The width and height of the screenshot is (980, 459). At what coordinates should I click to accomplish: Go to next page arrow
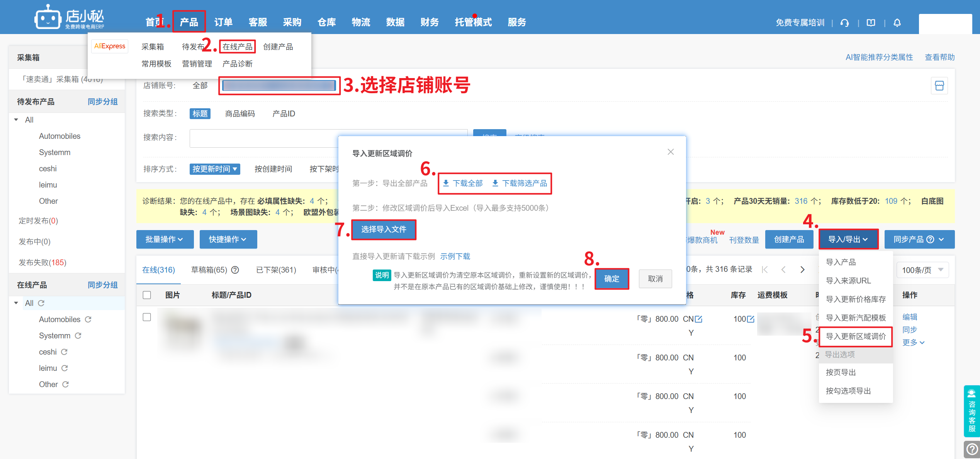tap(802, 270)
